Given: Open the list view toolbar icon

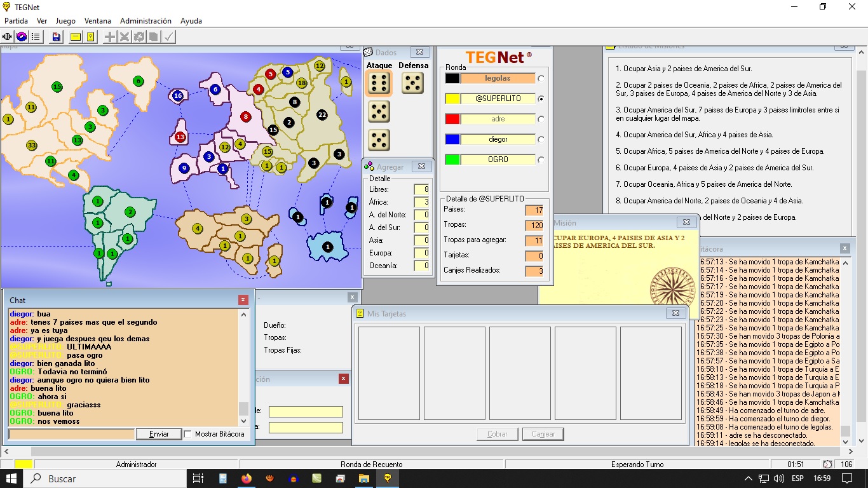Looking at the screenshot, I should pos(36,37).
